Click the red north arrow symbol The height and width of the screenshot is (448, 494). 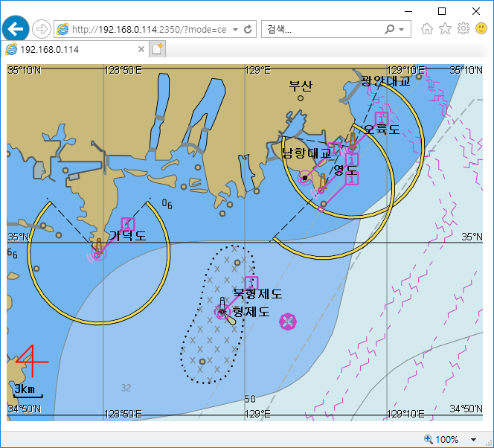point(28,362)
